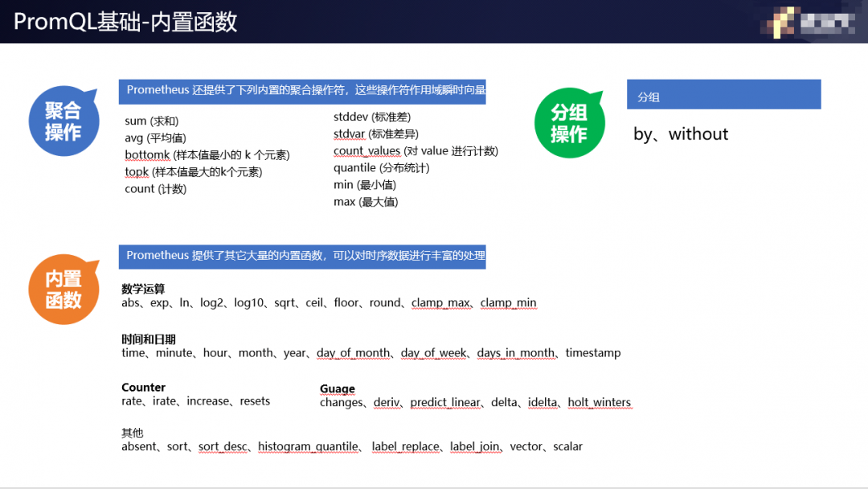868x489 pixels.
Task: Select the "by、without" text
Action: (681, 134)
